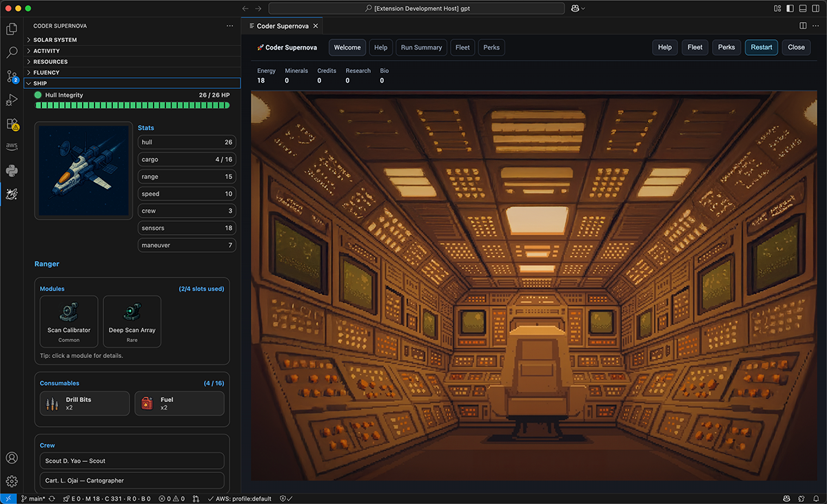Expand the Resources section
827x504 pixels.
(132, 62)
